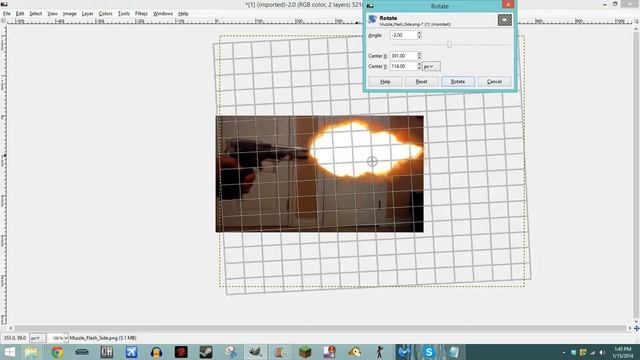Open Audacity headphones icon in taskbar
Screen dimensions: 640x360
(x=156, y=352)
